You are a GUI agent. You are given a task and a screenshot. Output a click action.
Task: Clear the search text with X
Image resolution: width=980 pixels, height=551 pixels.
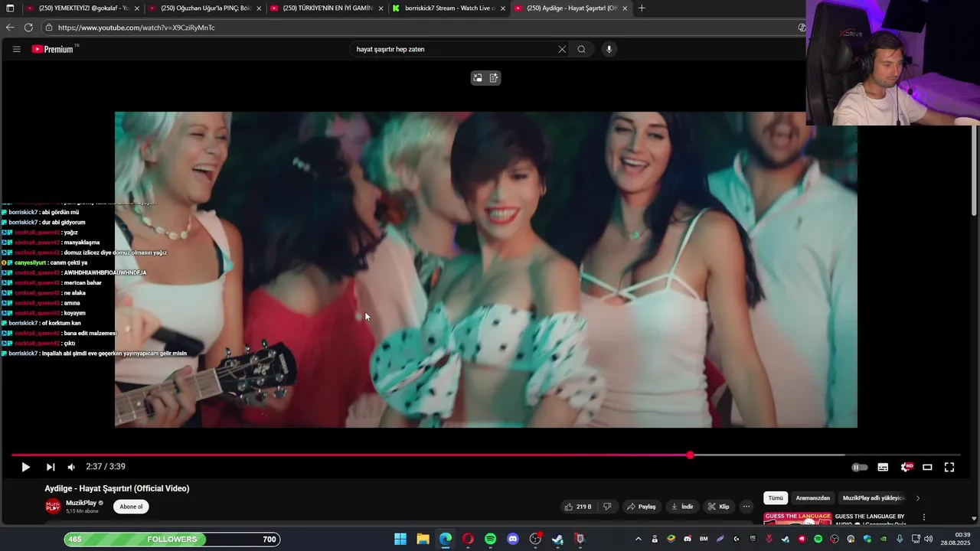coord(562,49)
